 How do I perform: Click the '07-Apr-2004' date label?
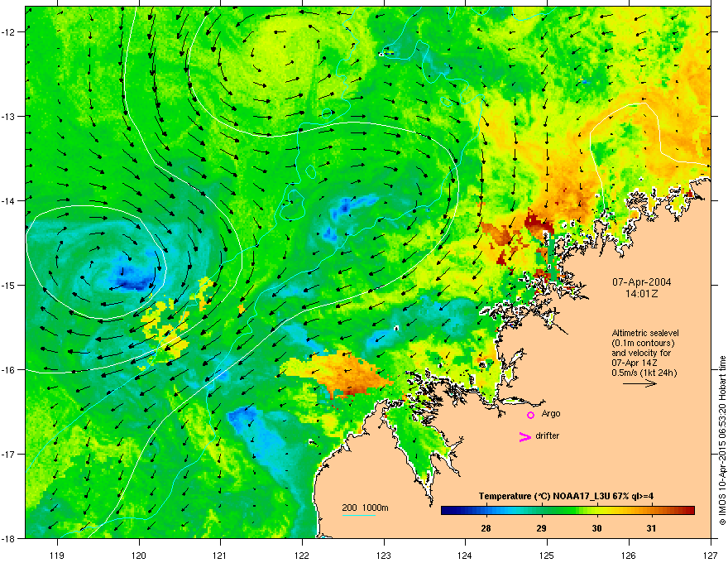(642, 282)
